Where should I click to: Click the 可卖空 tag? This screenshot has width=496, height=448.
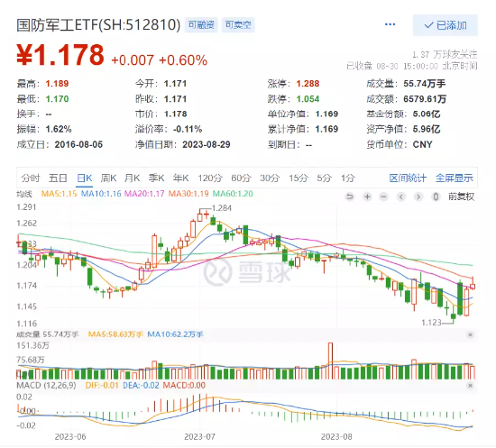point(238,24)
